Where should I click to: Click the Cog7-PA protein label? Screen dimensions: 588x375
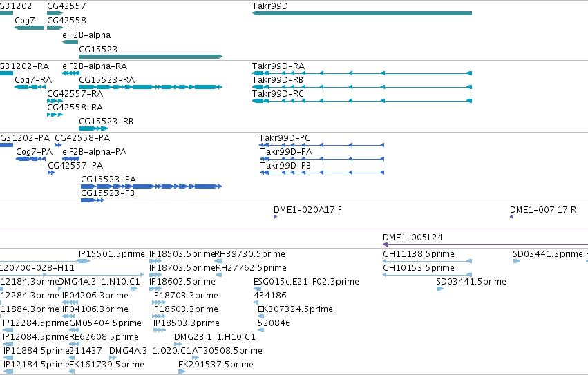click(x=34, y=152)
